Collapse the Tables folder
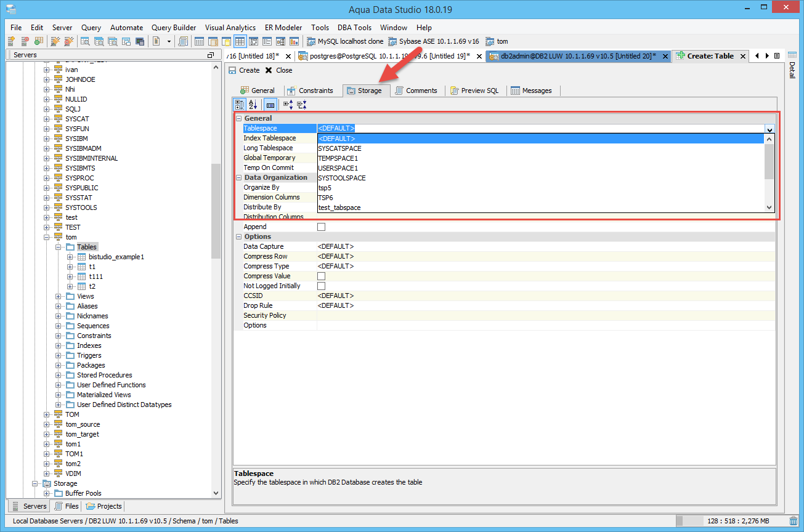Viewport: 804px width, 532px height. click(x=59, y=247)
